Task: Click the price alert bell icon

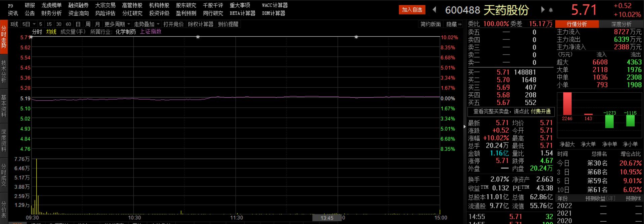Action: (x=551, y=10)
